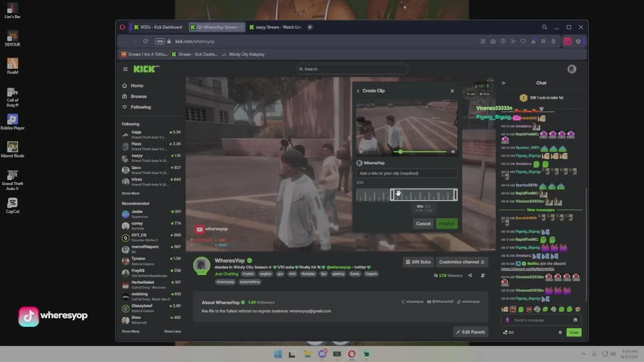Open a new browser tab
Screen dimensions: 644x362
pyautogui.click(x=310, y=27)
